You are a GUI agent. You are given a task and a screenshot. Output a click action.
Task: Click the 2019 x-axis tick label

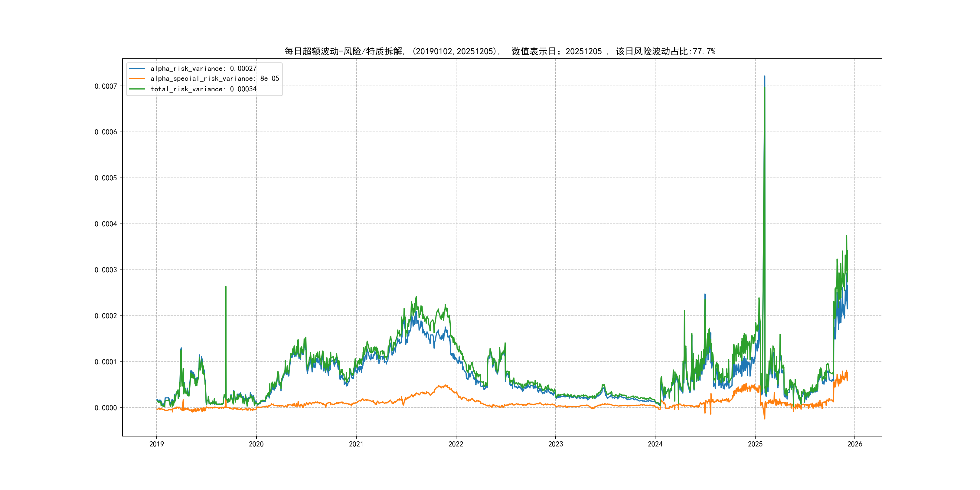click(156, 444)
